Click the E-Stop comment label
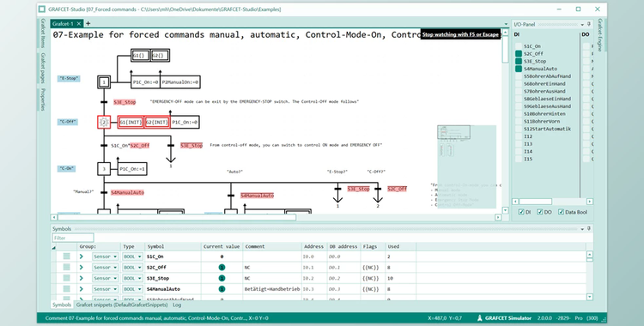Screen dimensions: 644x326 69,78
